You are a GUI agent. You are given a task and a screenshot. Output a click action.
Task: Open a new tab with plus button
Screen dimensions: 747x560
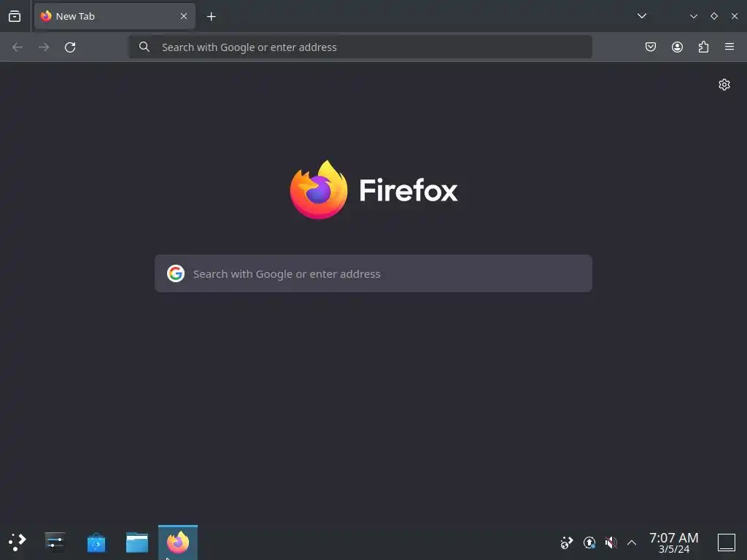(x=212, y=17)
